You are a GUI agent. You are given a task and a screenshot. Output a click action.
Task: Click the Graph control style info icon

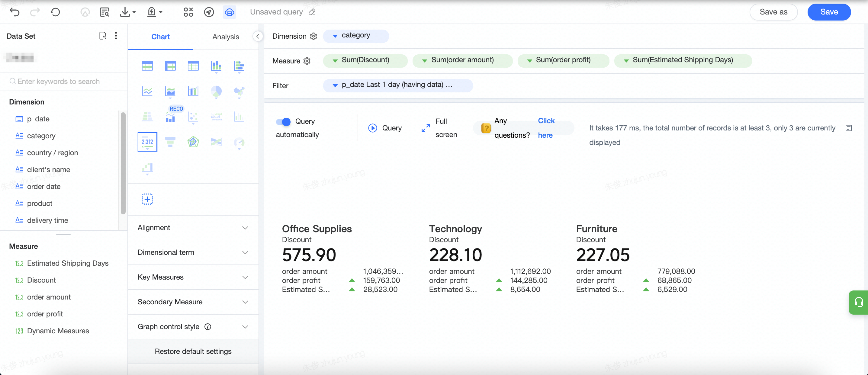pyautogui.click(x=208, y=327)
